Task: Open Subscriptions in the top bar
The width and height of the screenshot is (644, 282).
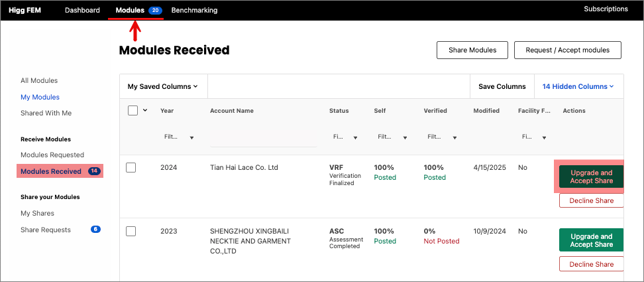Action: (606, 9)
